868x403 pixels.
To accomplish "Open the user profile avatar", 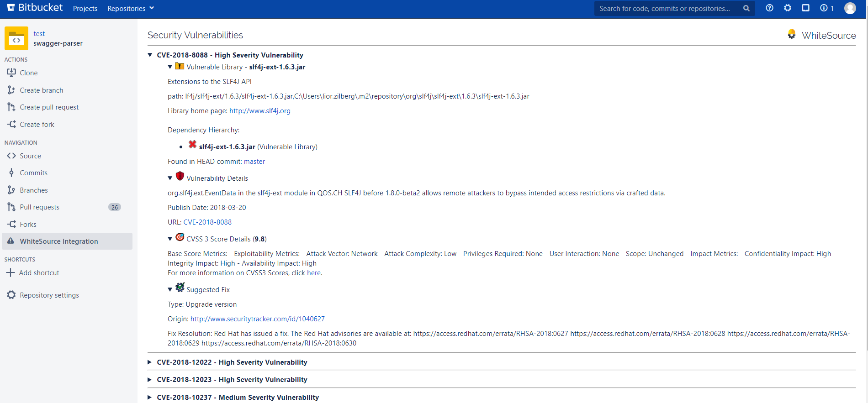I will click(850, 8).
